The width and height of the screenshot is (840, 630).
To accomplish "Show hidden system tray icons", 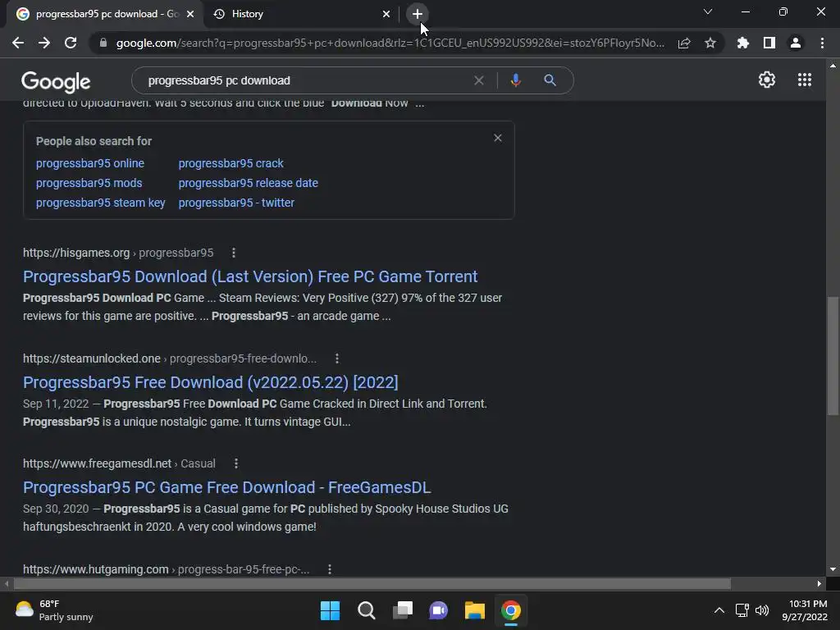I will coord(719,610).
